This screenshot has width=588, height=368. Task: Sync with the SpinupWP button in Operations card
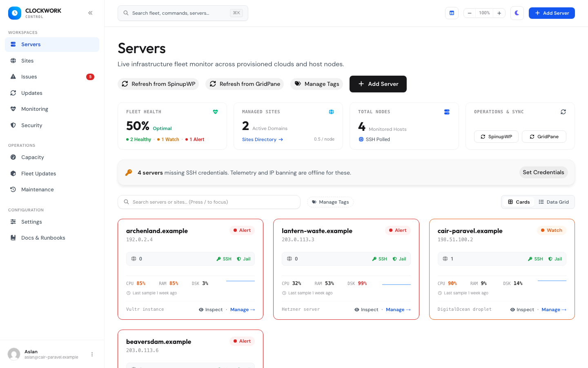tap(496, 137)
